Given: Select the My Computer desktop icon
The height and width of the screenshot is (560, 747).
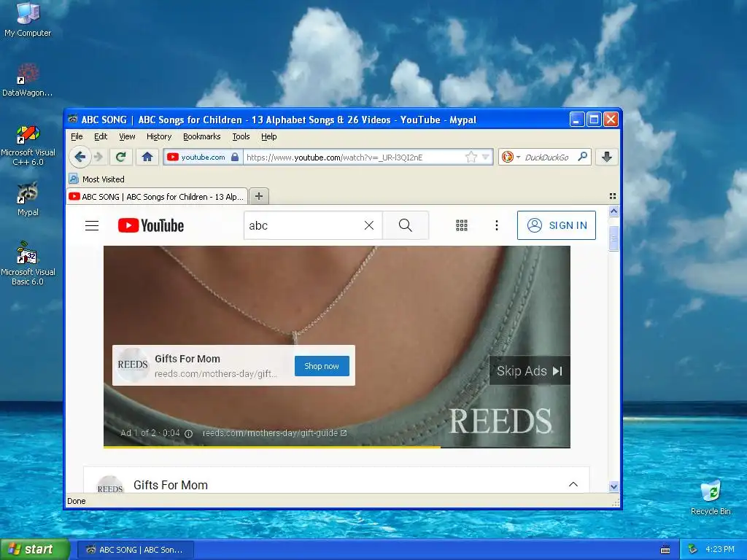Looking at the screenshot, I should (x=28, y=20).
